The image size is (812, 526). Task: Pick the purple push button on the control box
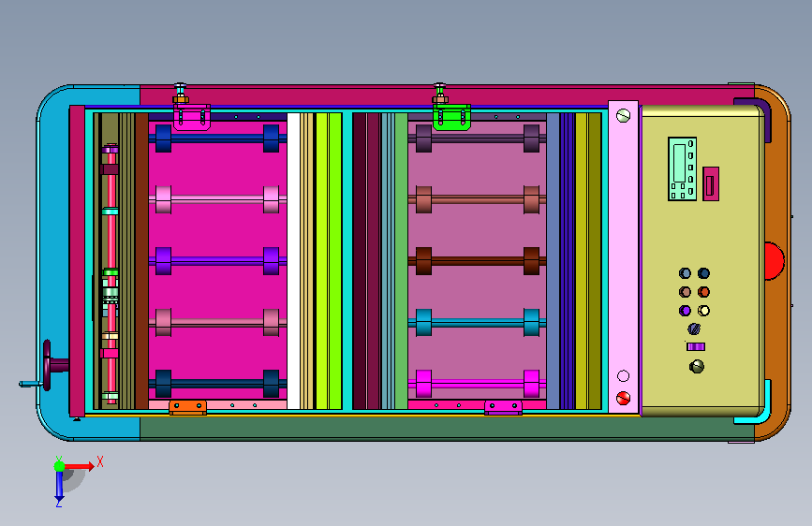click(x=685, y=311)
